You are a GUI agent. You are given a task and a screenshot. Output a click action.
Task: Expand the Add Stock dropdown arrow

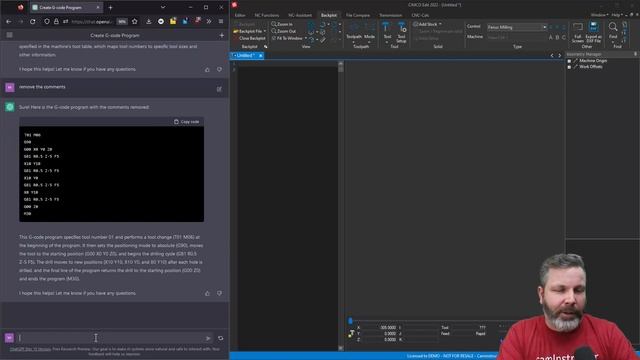tap(440, 24)
